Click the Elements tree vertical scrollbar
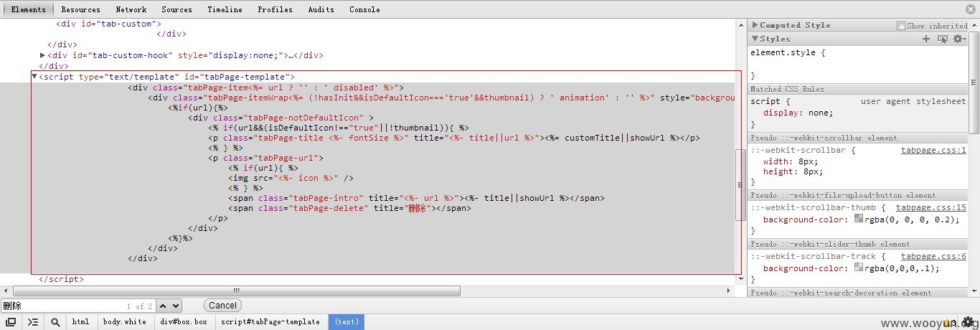Viewport: 980px width, 330px height. 740,187
